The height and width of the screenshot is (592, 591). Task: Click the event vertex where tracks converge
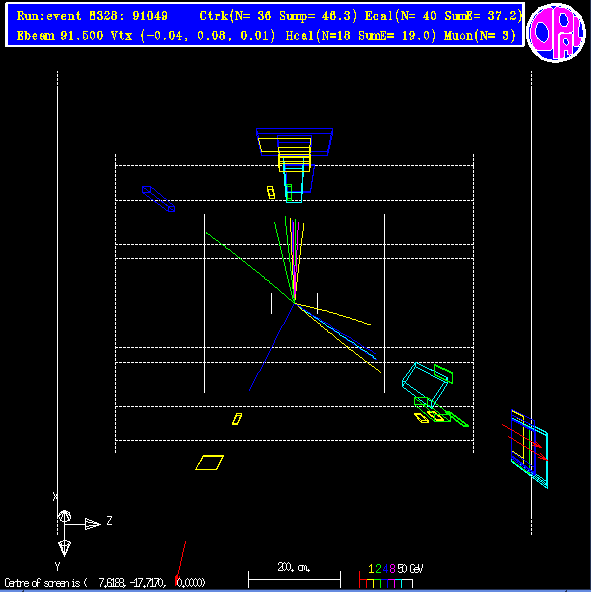click(x=295, y=302)
